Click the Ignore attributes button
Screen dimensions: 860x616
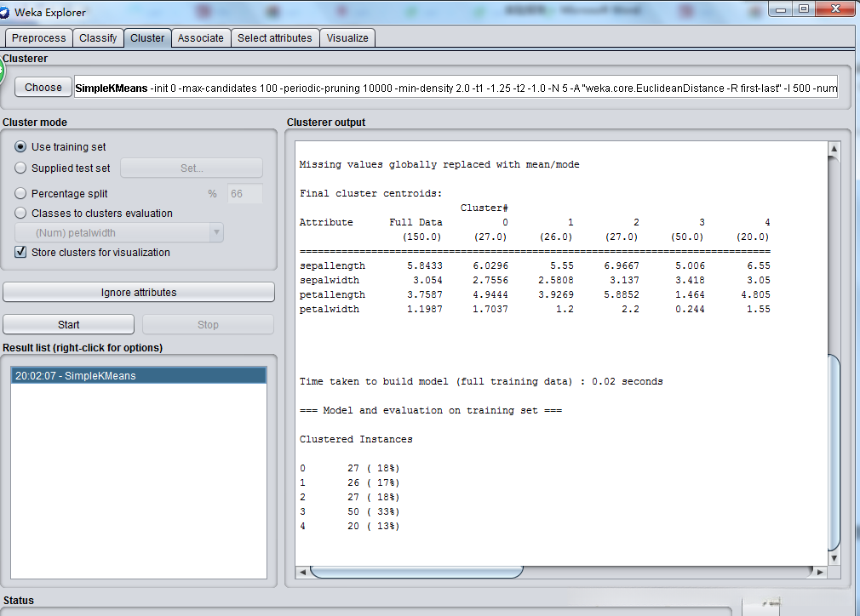(x=139, y=293)
